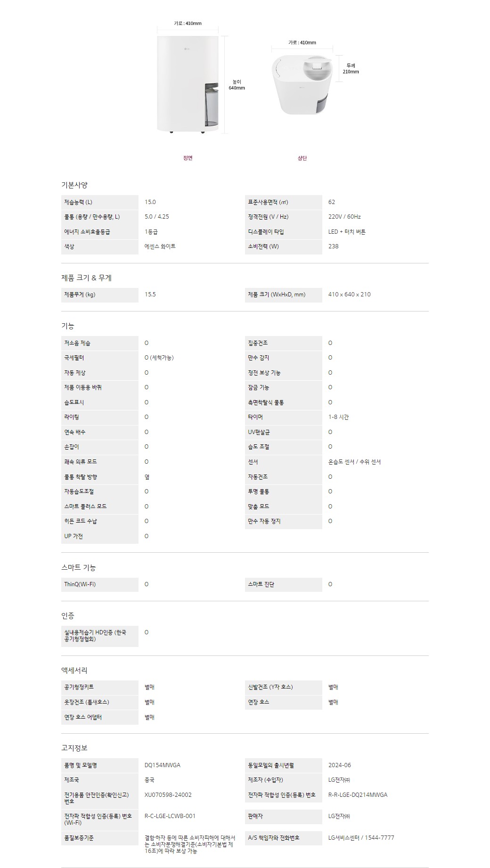Click the 스마트 기능 section heading

(78, 567)
